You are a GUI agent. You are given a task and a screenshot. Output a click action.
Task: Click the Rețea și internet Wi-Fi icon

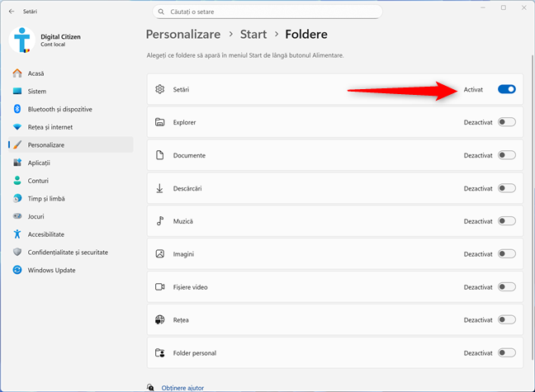tap(17, 127)
